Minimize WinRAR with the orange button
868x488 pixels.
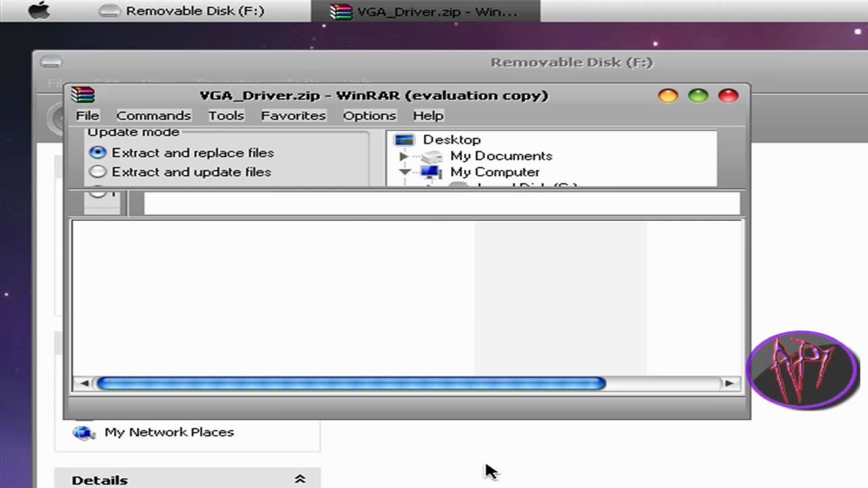click(x=668, y=96)
